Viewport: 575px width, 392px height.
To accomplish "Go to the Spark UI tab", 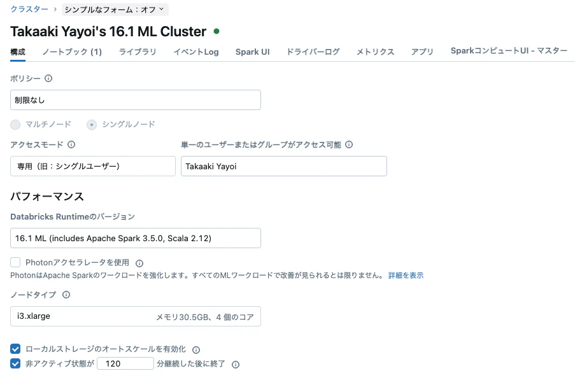I will coord(253,52).
